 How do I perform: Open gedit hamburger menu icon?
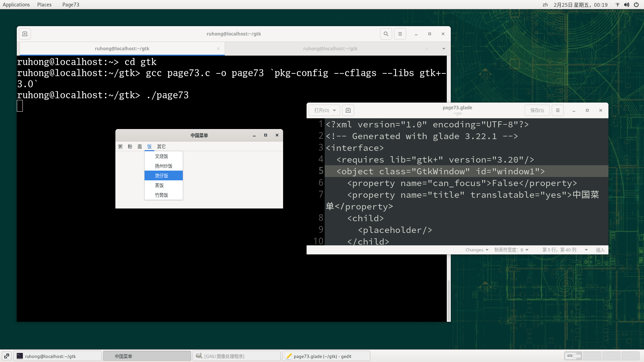tap(558, 110)
